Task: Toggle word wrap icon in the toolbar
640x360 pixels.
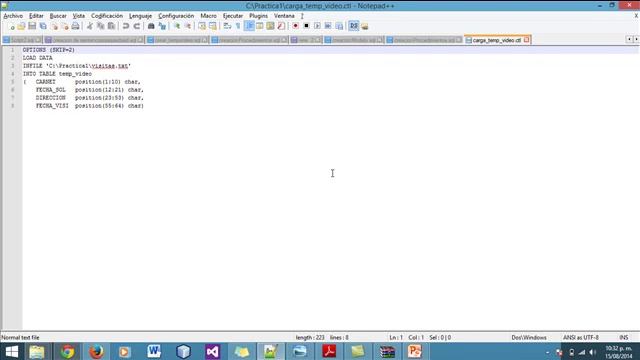Action: click(227, 26)
